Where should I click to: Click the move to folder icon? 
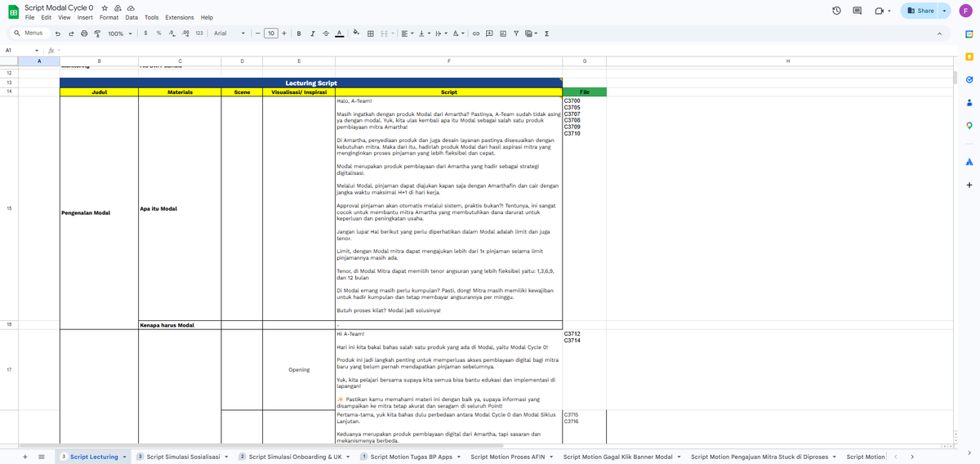click(118, 7)
